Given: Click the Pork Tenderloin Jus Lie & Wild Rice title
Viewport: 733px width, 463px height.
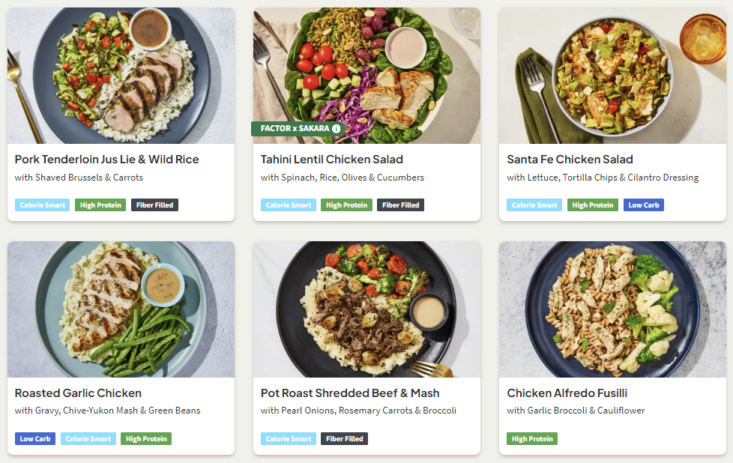Looking at the screenshot, I should 107,159.
